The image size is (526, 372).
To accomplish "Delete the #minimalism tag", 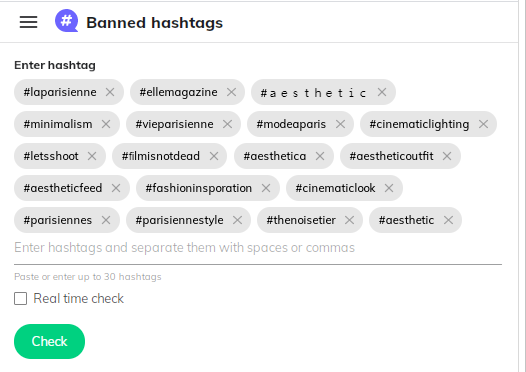I will (106, 124).
